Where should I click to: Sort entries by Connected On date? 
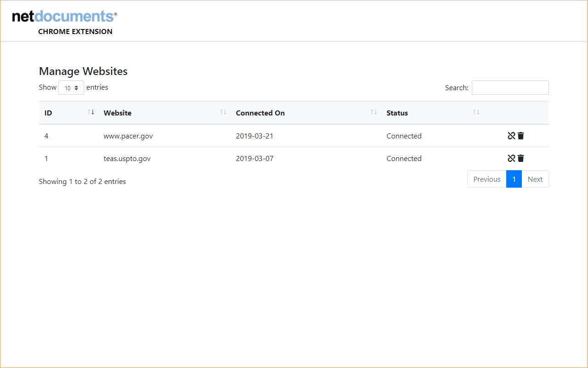pos(260,113)
